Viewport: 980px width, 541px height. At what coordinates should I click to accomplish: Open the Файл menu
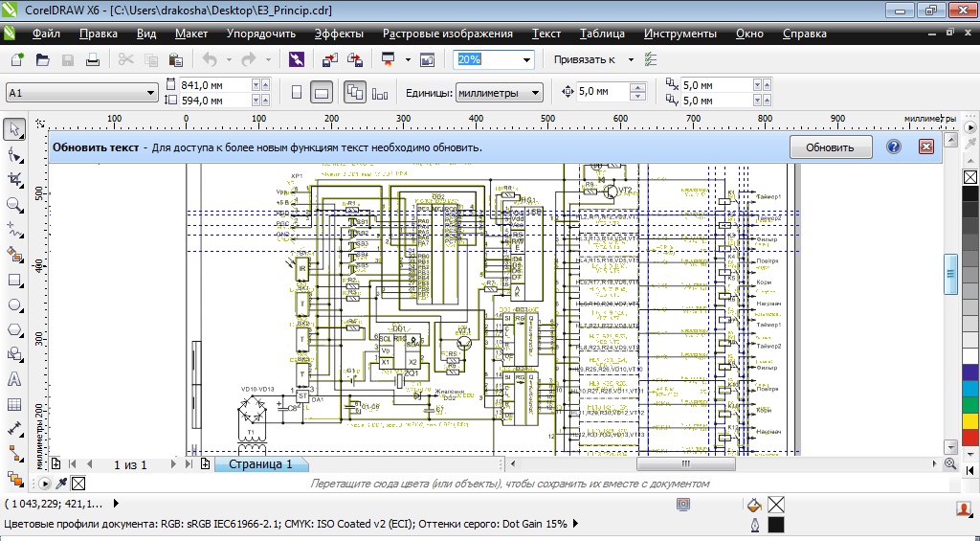click(46, 34)
